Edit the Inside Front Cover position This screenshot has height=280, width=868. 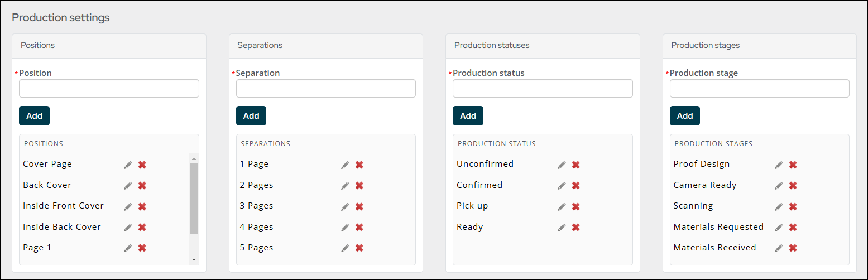128,206
